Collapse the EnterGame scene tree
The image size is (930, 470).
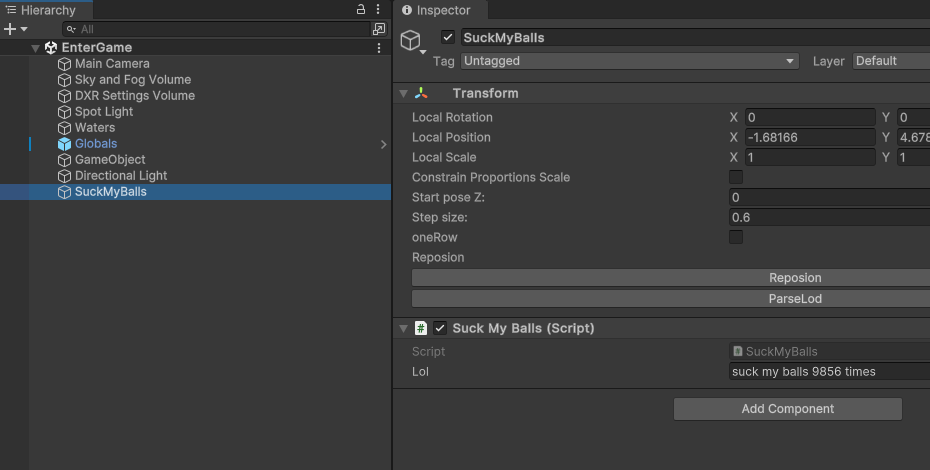(36, 48)
